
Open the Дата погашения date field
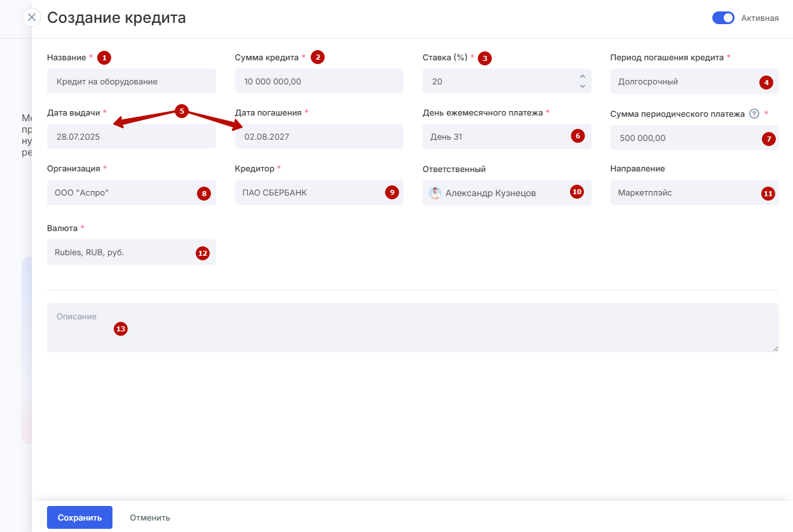[x=319, y=136]
